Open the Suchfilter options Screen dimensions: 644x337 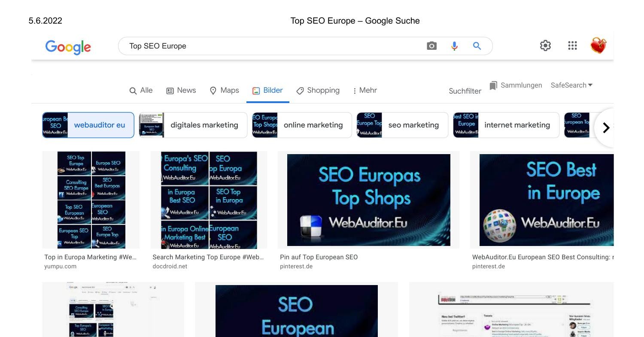[x=465, y=91]
